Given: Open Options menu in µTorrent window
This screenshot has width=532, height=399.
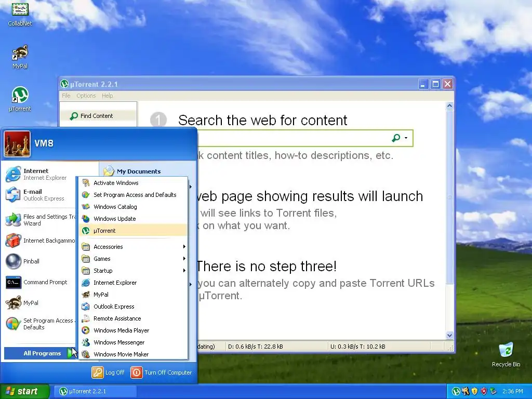Looking at the screenshot, I should (86, 96).
